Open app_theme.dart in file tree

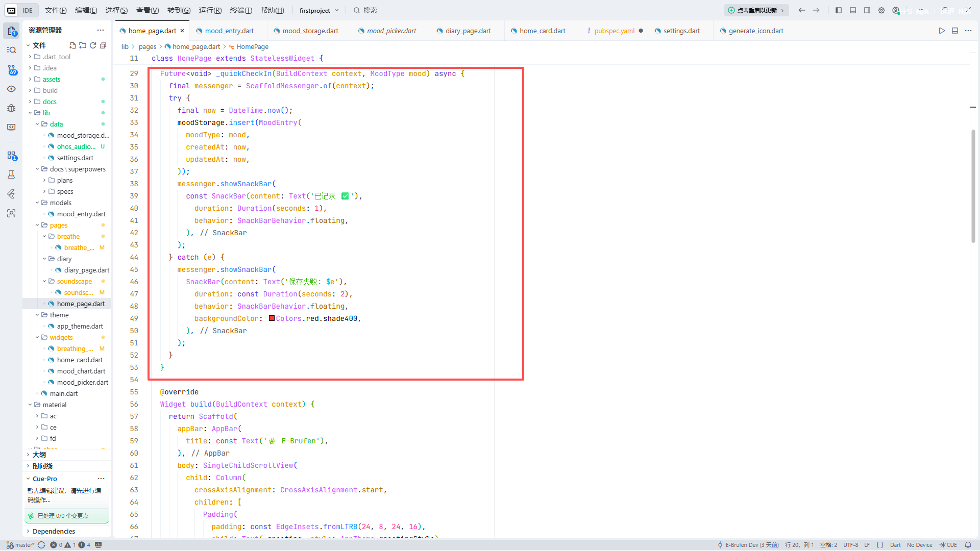pos(67,326)
